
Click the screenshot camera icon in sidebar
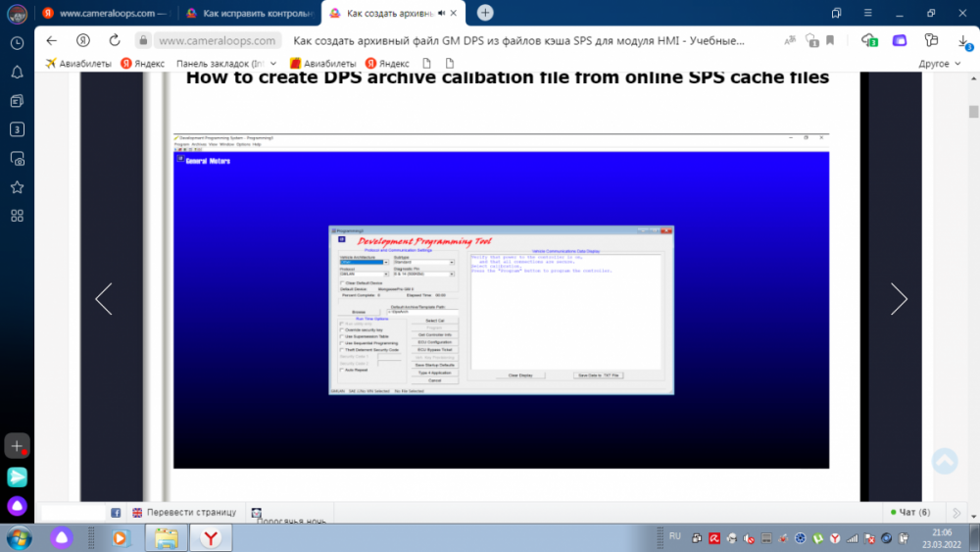coord(17,159)
